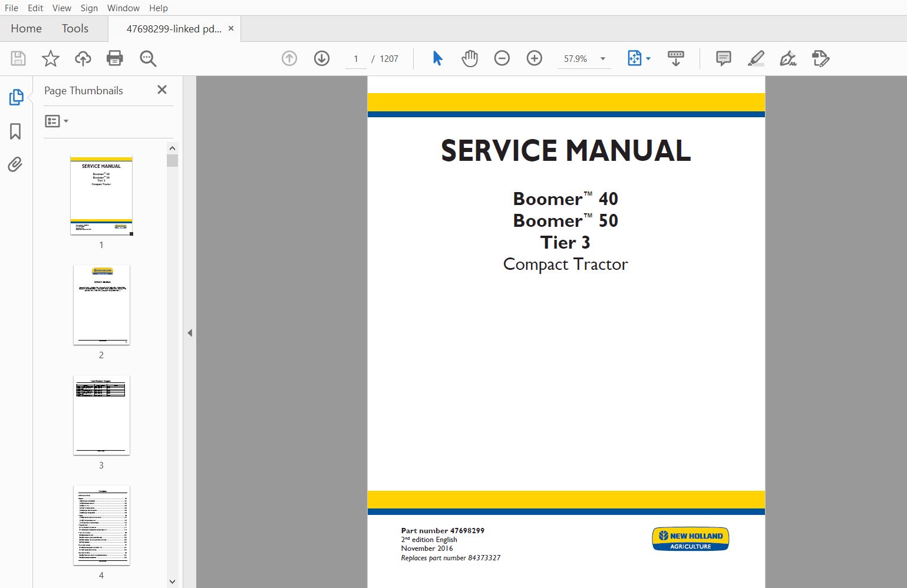
Task: Select the 47698299-linked pdf tab
Action: pos(174,29)
